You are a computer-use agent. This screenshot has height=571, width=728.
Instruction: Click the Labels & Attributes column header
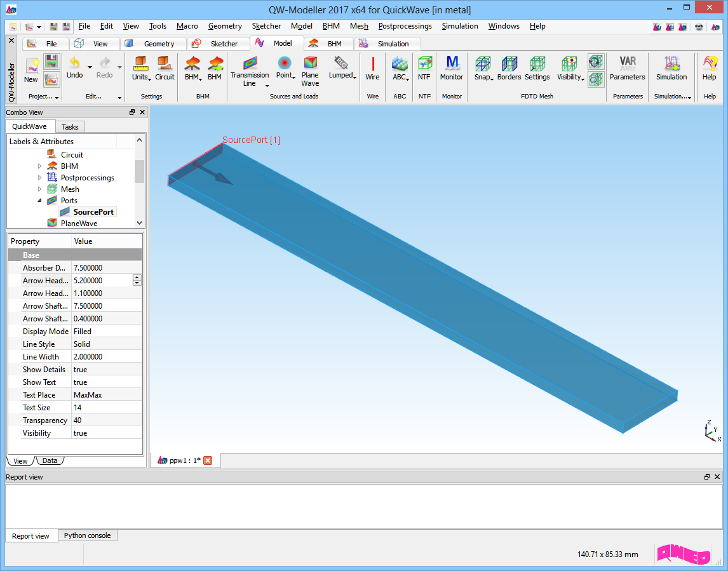pos(62,141)
